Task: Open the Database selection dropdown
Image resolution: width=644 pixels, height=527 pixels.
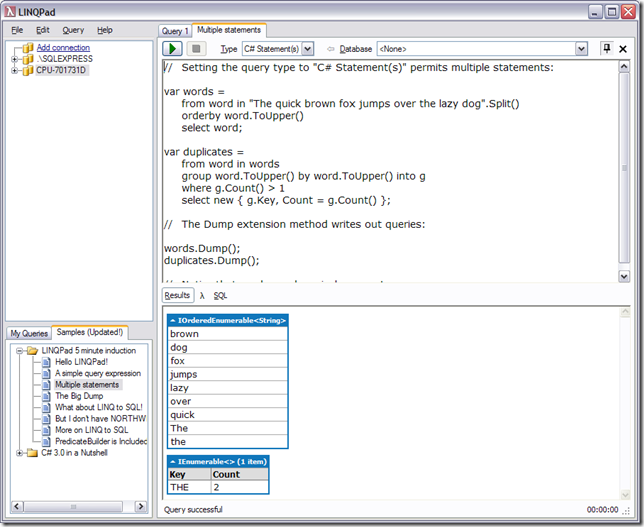Action: coord(581,48)
